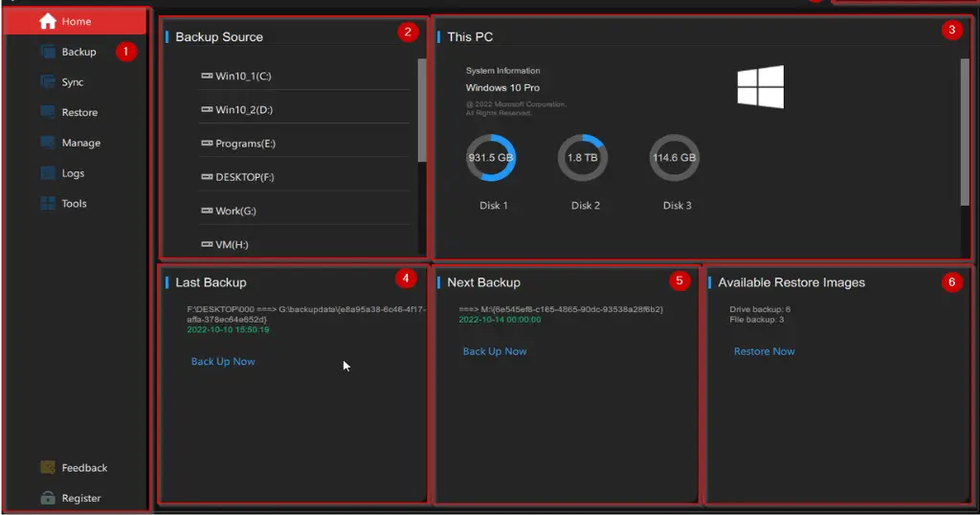The image size is (980, 515).
Task: Click the Sync sidebar icon
Action: (x=48, y=82)
